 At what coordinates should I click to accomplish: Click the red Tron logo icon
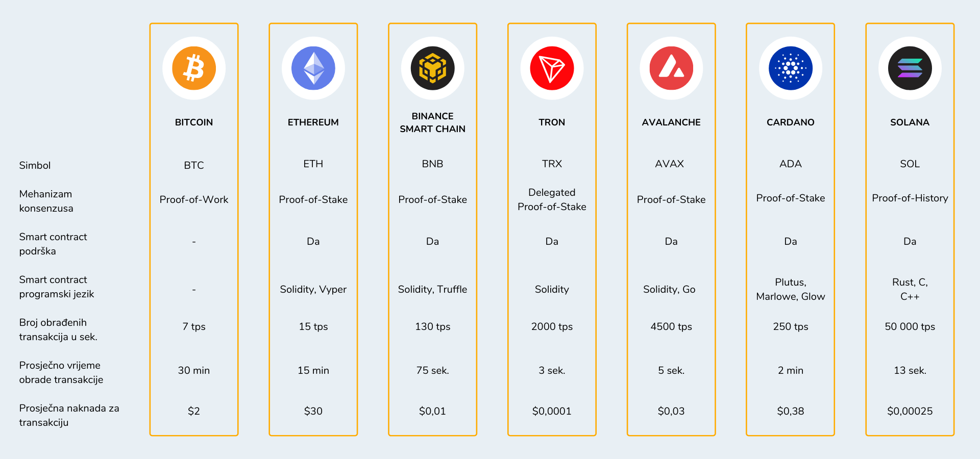pyautogui.click(x=552, y=68)
